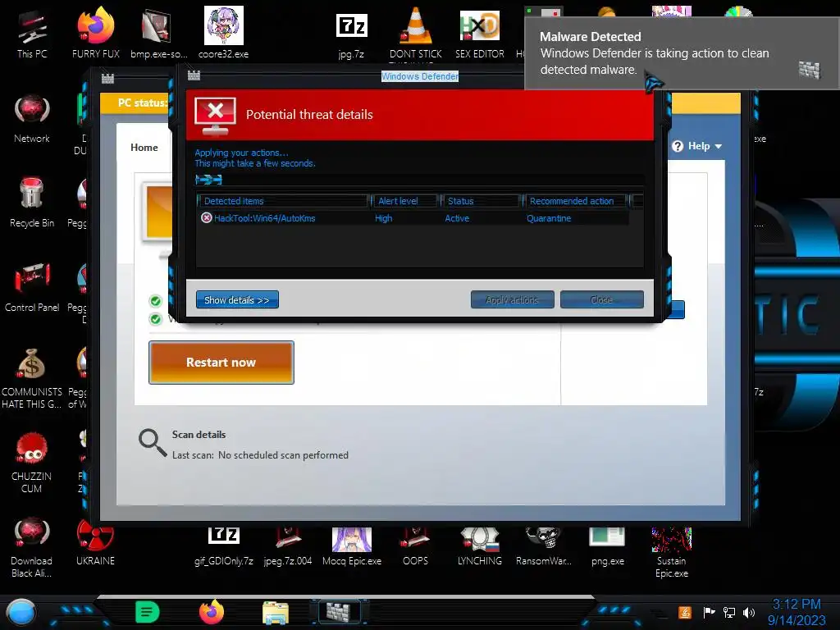Click the Apply actions button
This screenshot has height=630, width=840.
pos(512,299)
